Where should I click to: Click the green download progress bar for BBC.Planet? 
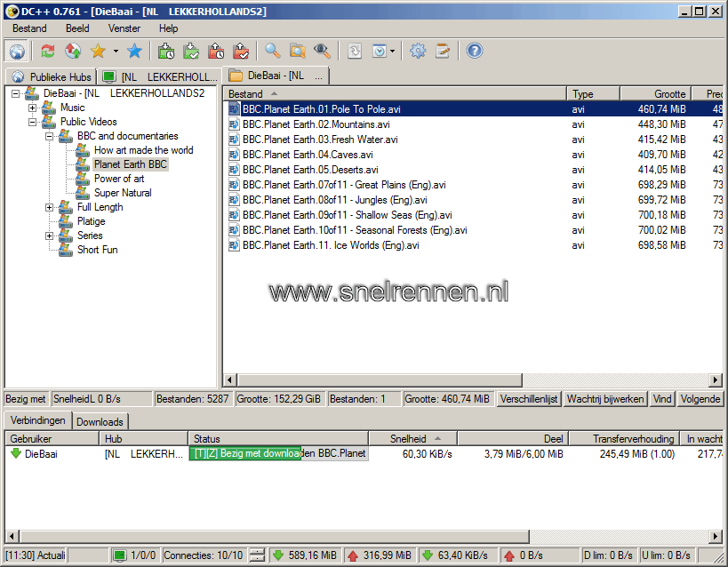[x=278, y=454]
